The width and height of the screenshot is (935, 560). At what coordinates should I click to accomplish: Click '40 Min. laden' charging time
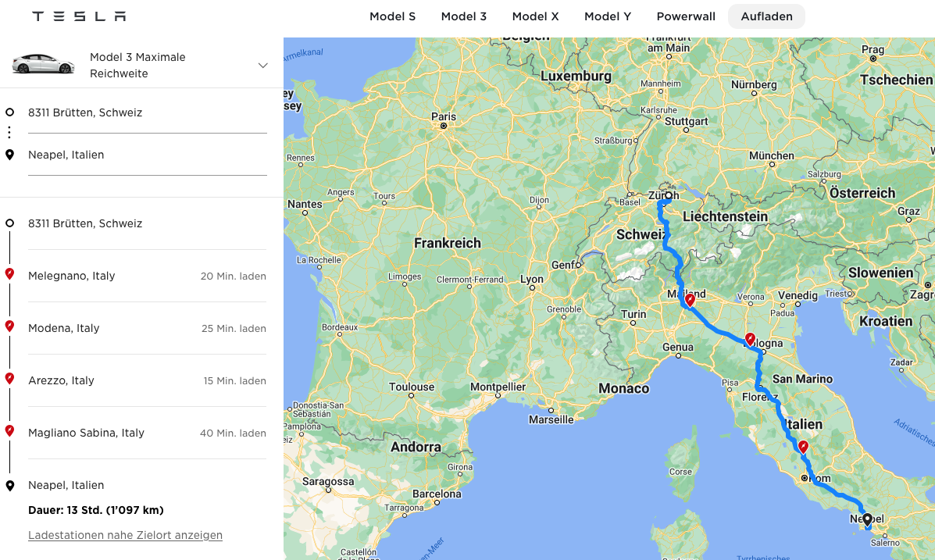233,433
